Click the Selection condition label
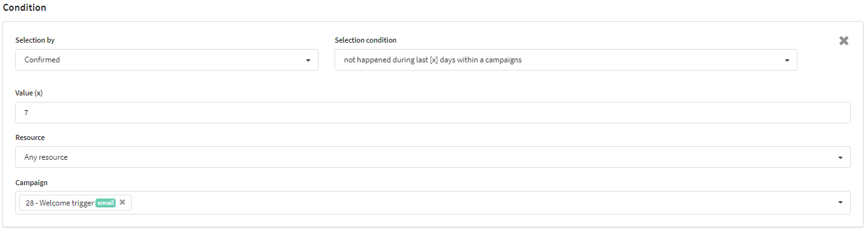This screenshot has height=231, width=868. click(x=366, y=40)
